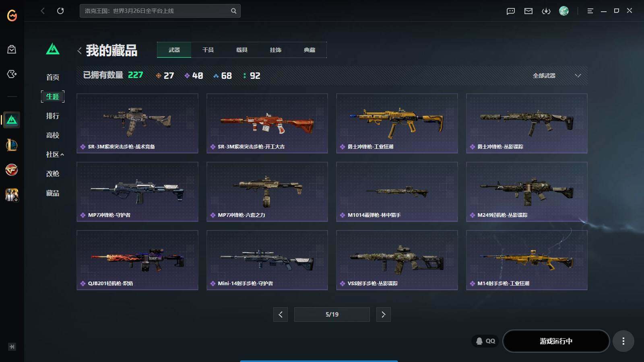Click the 游戏运行中 button
The height and width of the screenshot is (362, 644).
[x=556, y=341]
